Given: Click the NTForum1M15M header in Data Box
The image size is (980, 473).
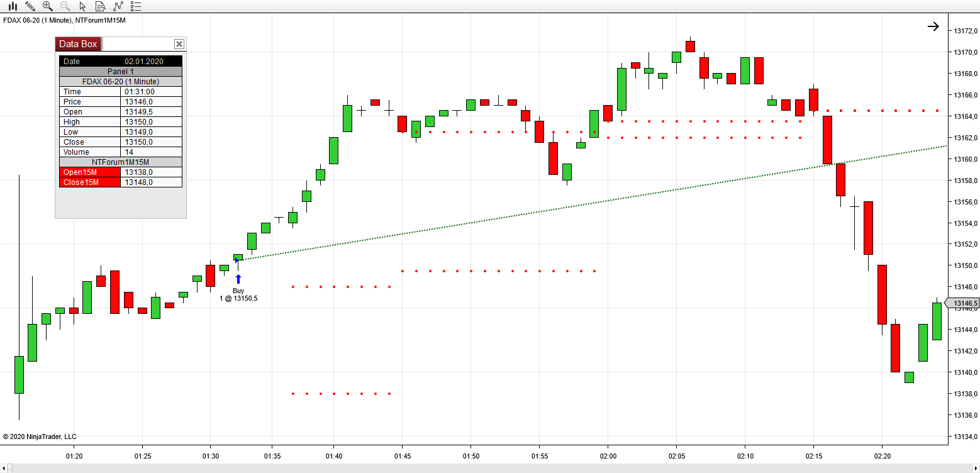Looking at the screenshot, I should 121,162.
